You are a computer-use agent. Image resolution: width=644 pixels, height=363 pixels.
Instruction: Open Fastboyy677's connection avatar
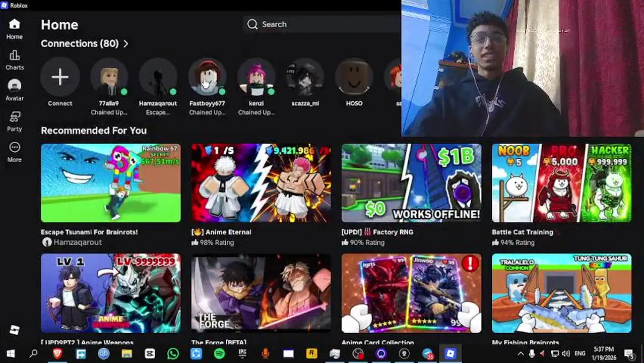pyautogui.click(x=207, y=77)
